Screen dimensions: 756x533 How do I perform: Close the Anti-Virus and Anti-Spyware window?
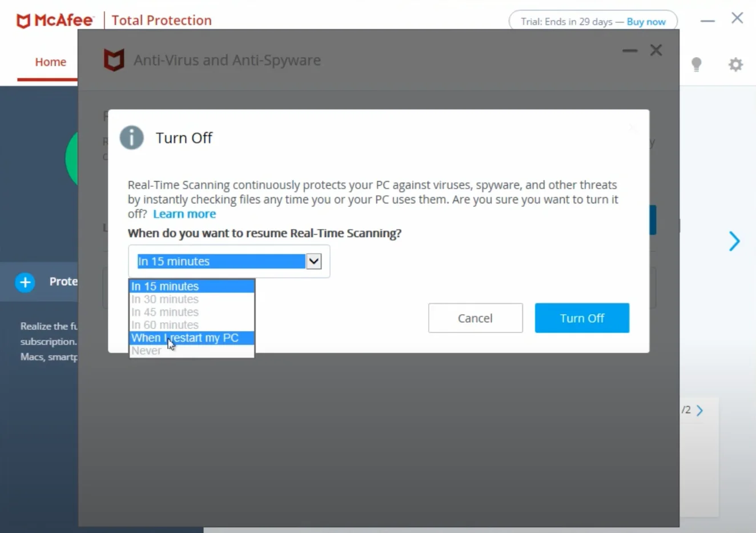pos(656,50)
